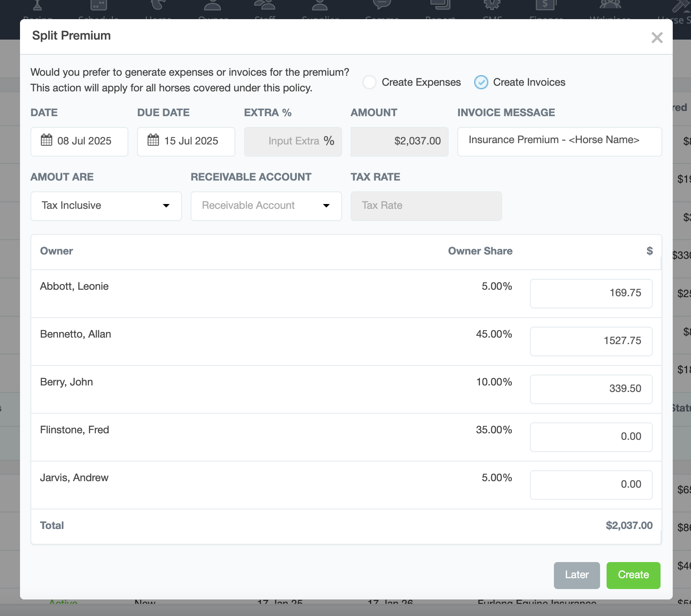This screenshot has height=616, width=691.
Task: Expand the Receivable Account dropdown
Action: pyautogui.click(x=266, y=206)
